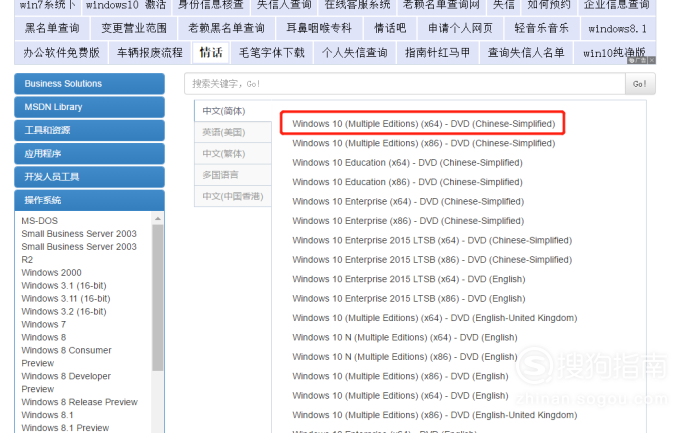Viewport: 692px width, 433px height.
Task: Expand the 开发人员工具 section
Action: click(x=90, y=177)
